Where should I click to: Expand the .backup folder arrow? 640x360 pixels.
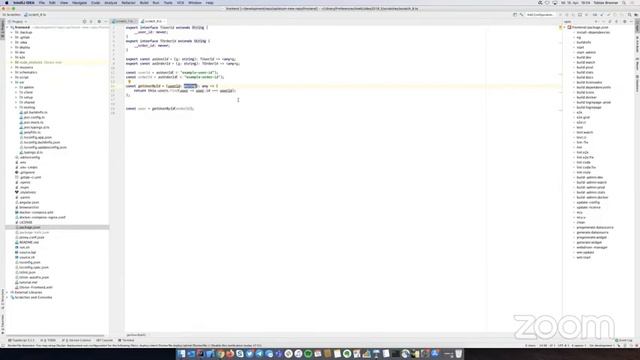click(11, 32)
